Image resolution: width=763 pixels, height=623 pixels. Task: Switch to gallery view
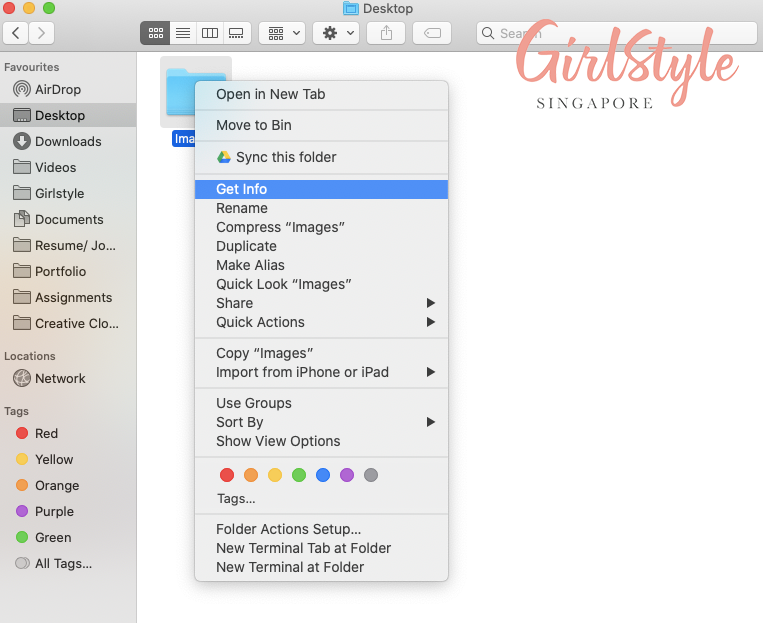pos(236,33)
